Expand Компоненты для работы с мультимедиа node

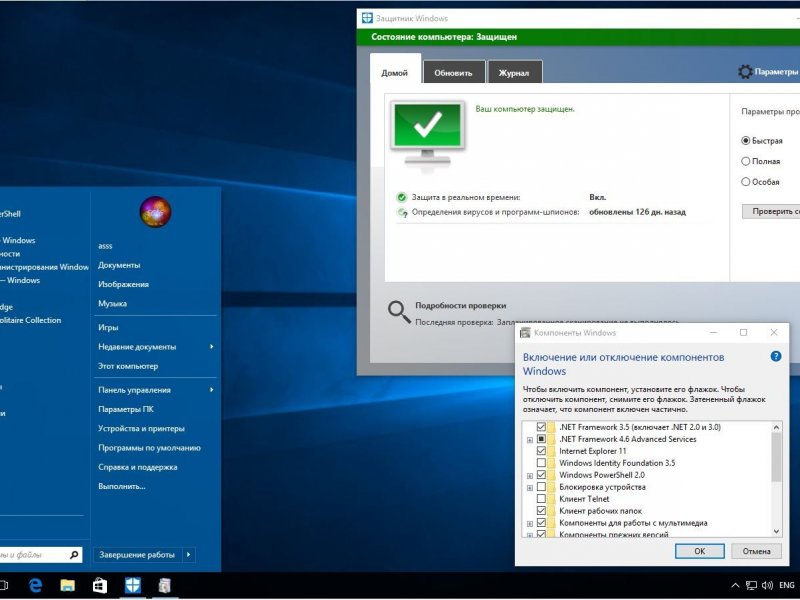coord(530,523)
